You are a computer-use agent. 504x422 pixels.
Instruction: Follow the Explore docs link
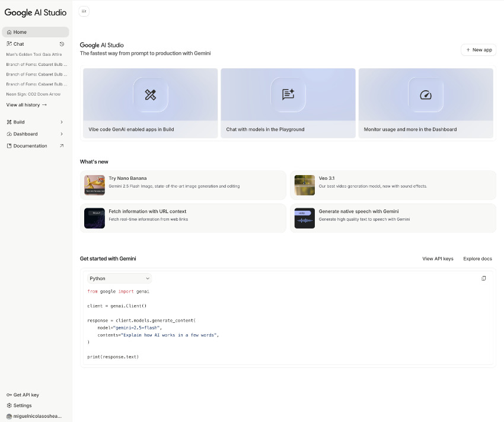tap(477, 259)
